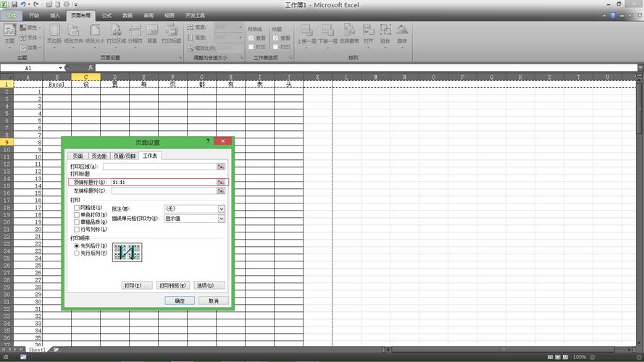Click the 打印区域 input field
The image size is (644, 362).
coord(160,167)
